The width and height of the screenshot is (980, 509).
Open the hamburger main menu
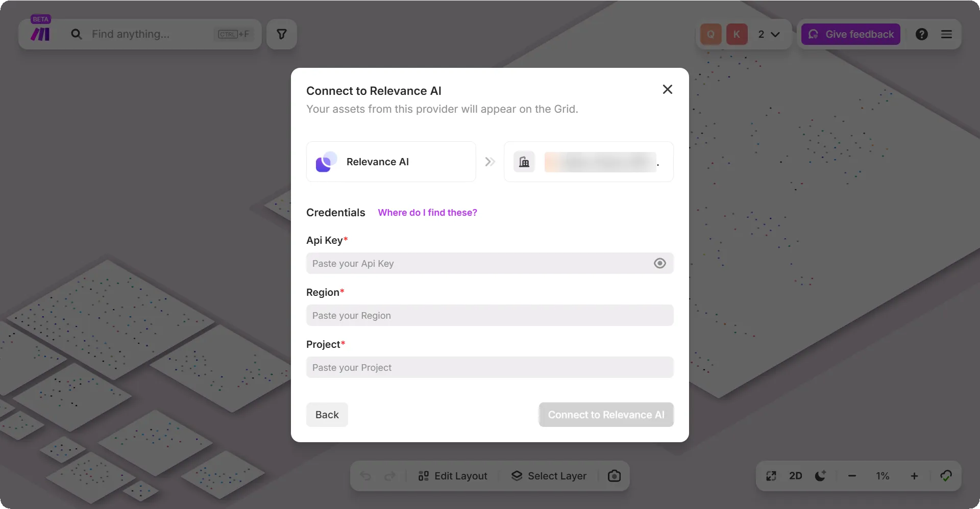click(x=947, y=34)
